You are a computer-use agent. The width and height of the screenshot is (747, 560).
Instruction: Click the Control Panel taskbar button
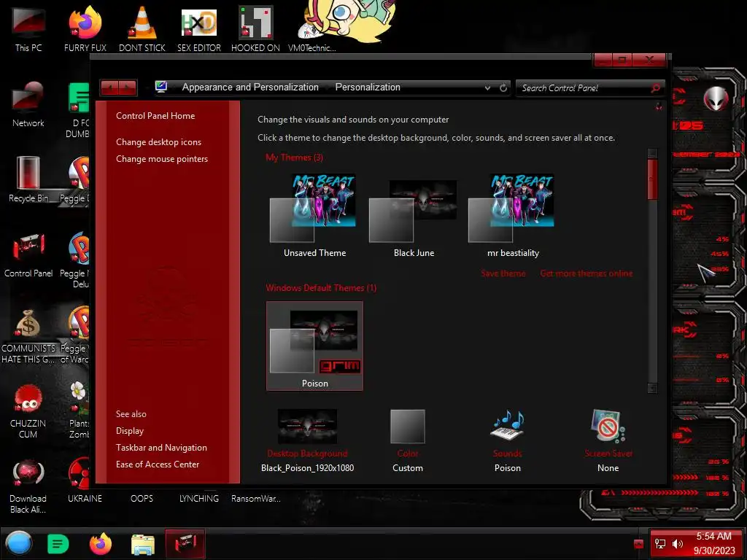coord(185,543)
